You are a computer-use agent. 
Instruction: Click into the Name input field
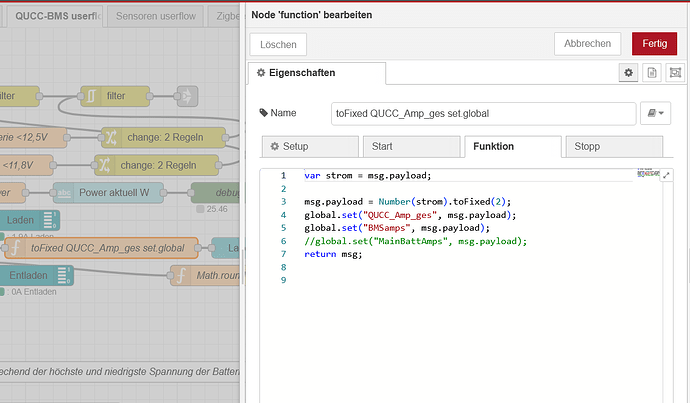[483, 114]
